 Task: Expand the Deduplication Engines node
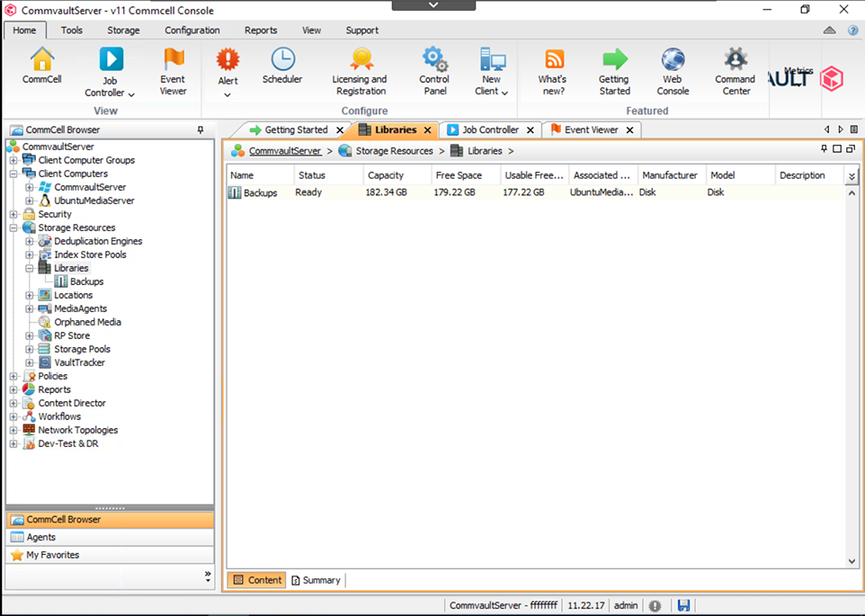(x=30, y=242)
